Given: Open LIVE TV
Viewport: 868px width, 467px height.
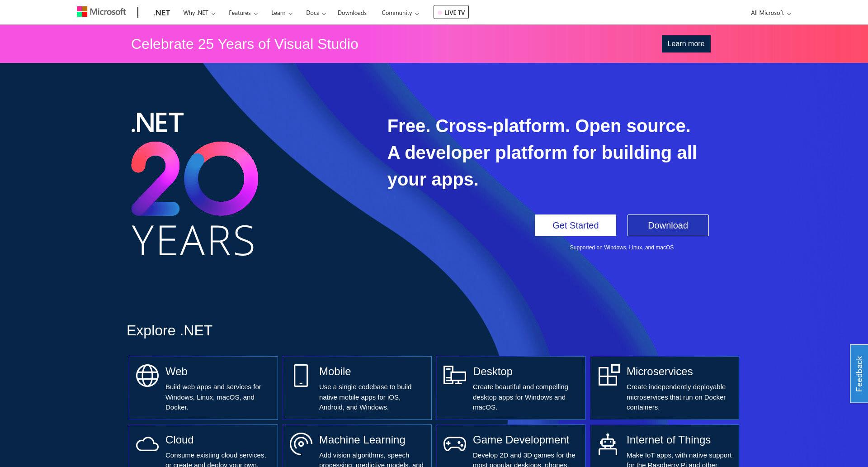Looking at the screenshot, I should pos(451,12).
